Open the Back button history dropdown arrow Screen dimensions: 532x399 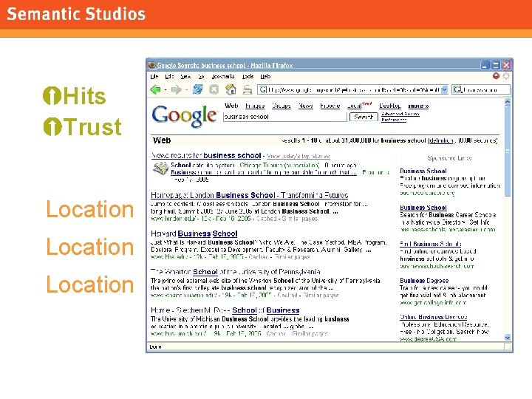[x=166, y=90]
